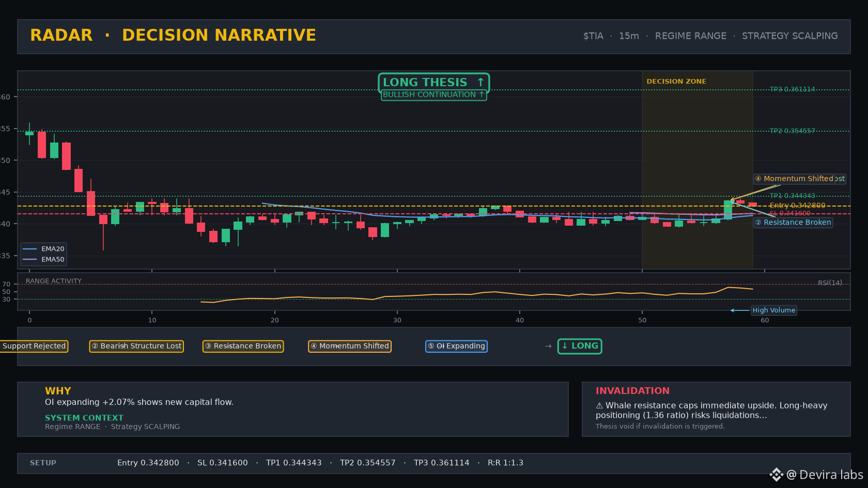Click the DECISION ZONE label

click(676, 82)
